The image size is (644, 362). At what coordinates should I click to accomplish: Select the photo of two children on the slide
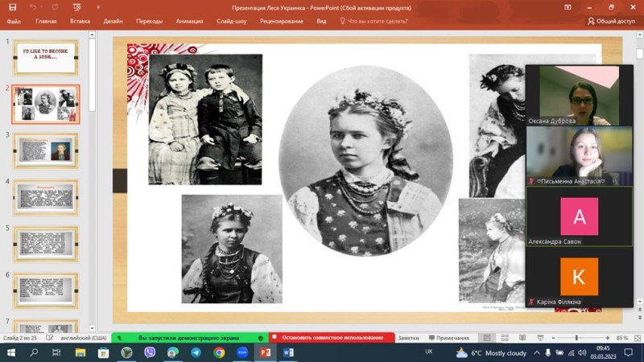[205, 119]
